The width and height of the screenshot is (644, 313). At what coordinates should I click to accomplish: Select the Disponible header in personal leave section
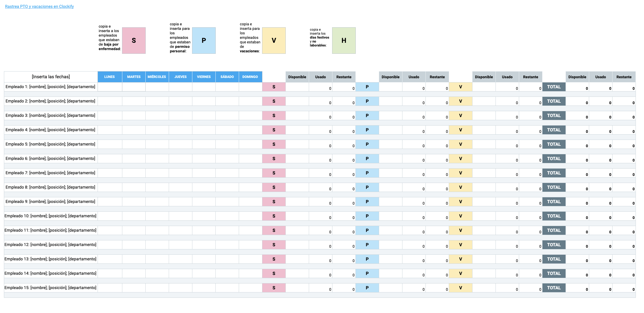391,77
